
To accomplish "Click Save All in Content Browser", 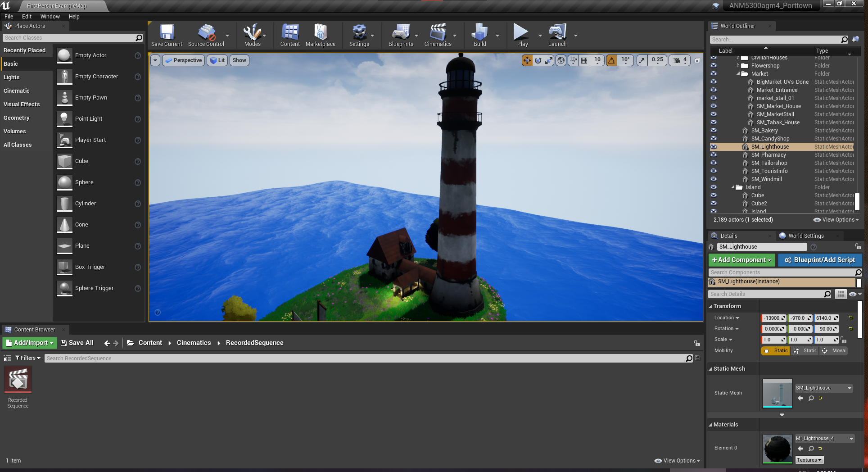I will [x=77, y=343].
